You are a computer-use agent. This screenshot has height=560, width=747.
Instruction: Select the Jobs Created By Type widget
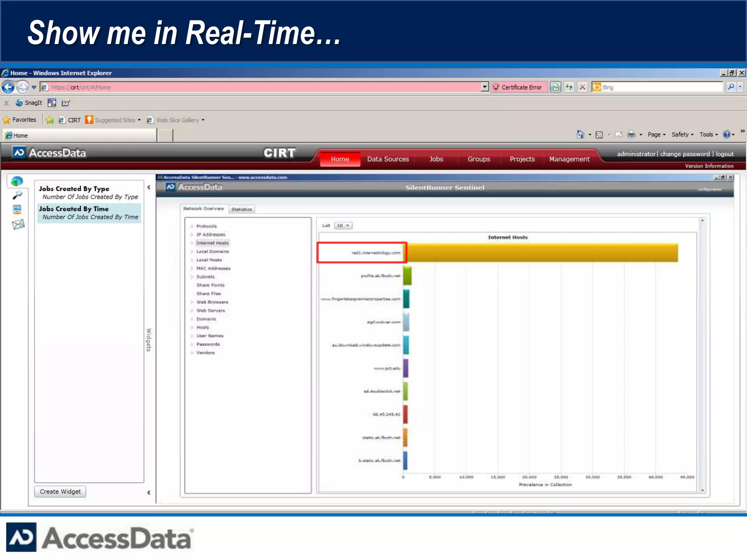(x=89, y=192)
